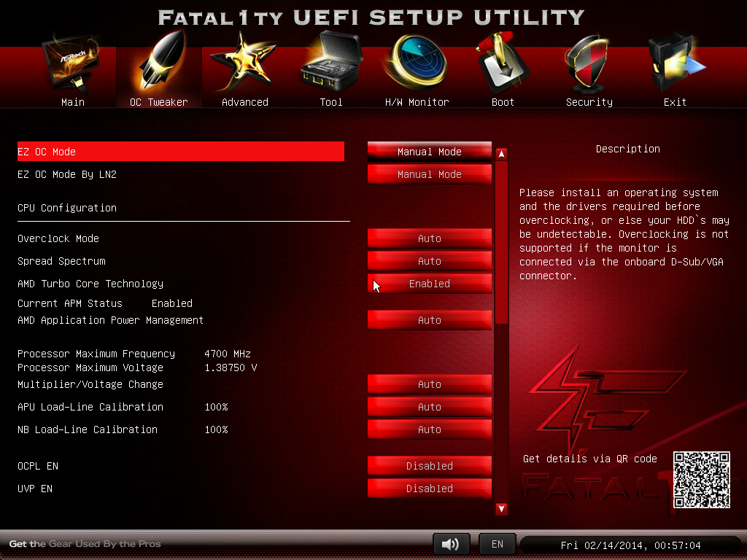This screenshot has width=747, height=560.
Task: Open Spread Spectrum Auto dropdown
Action: click(429, 261)
